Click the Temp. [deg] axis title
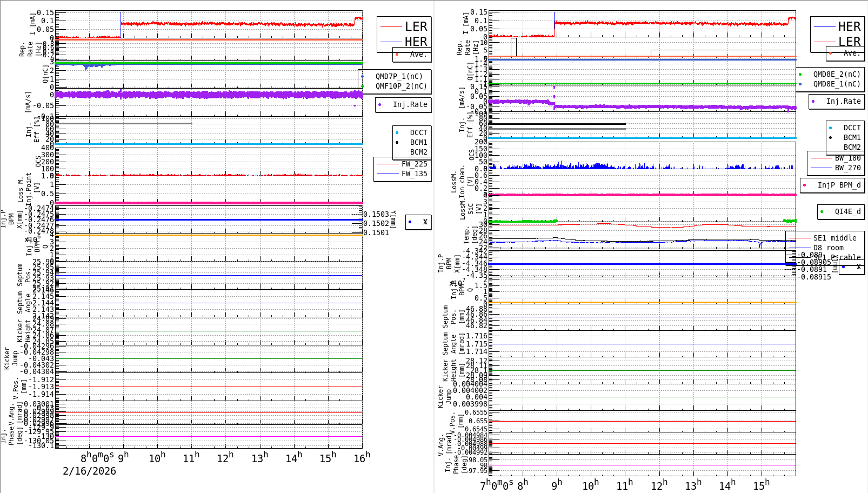 471,236
